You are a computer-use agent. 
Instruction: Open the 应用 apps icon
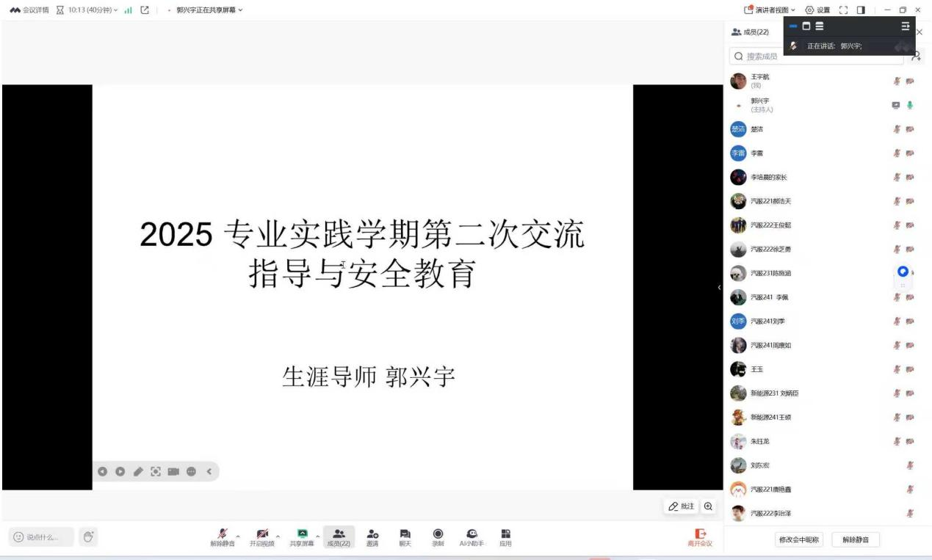point(505,537)
